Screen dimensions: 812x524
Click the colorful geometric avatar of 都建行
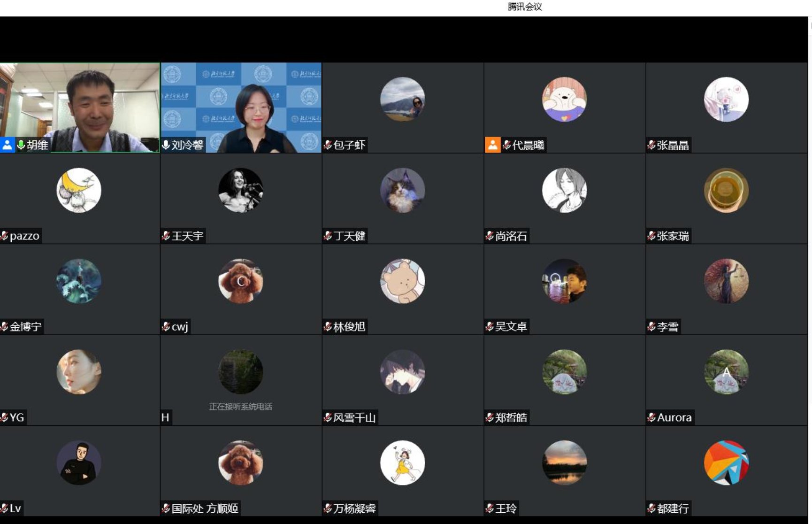[726, 462]
